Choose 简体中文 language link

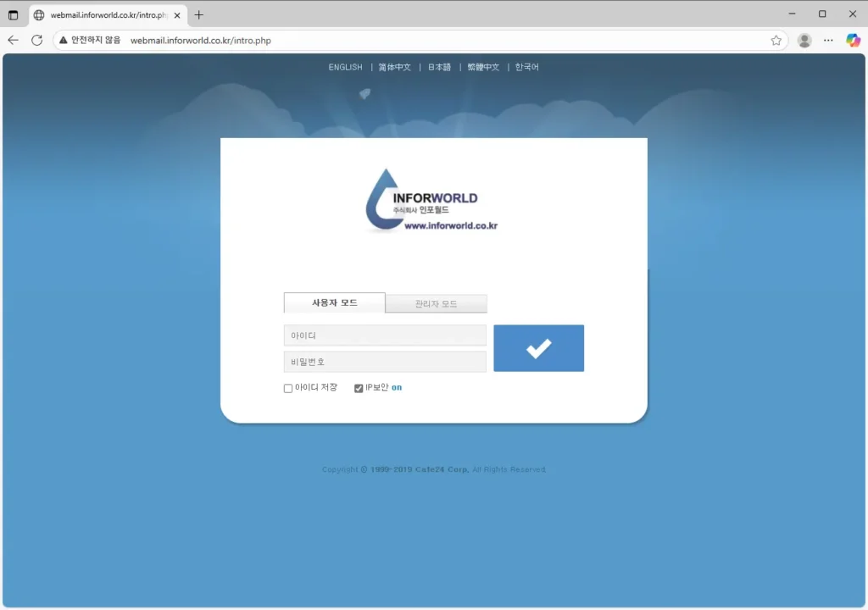395,67
